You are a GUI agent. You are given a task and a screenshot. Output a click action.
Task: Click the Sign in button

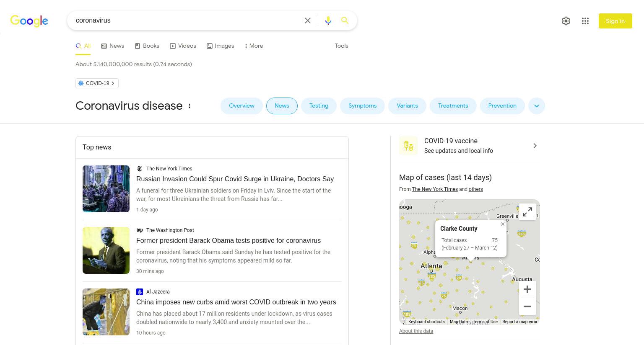tap(615, 21)
